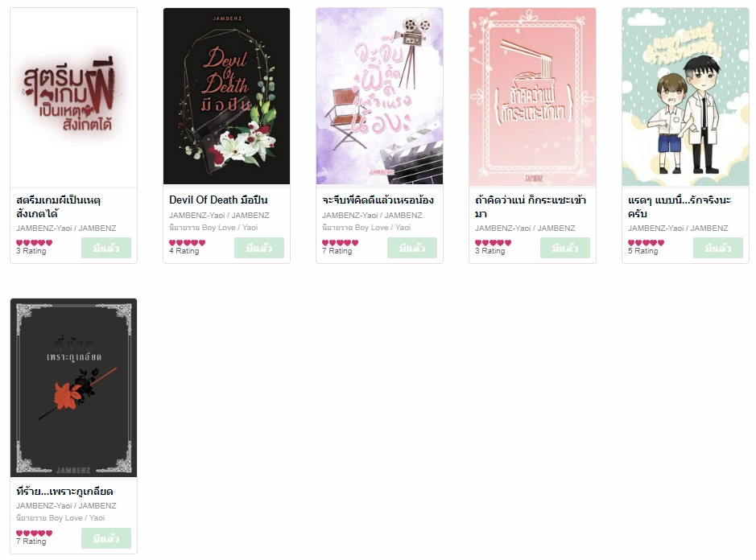Click heart icons on the ที่ร้าย book card

[x=35, y=533]
